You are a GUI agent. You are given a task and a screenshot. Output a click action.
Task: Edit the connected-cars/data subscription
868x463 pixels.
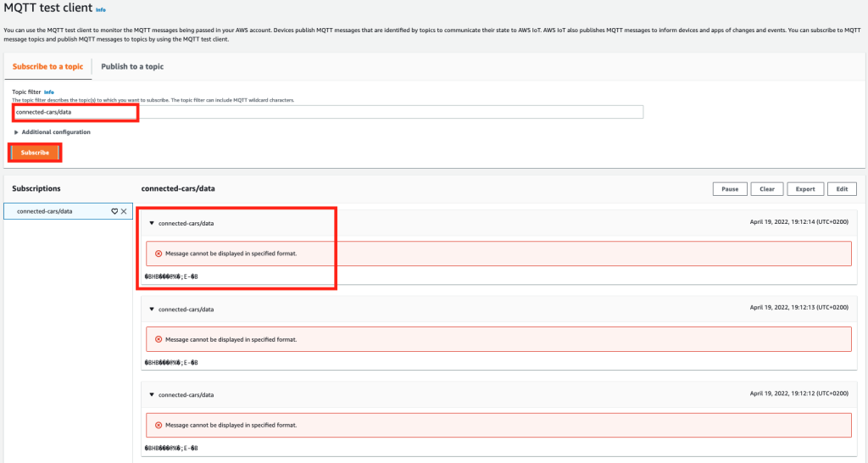tap(843, 189)
